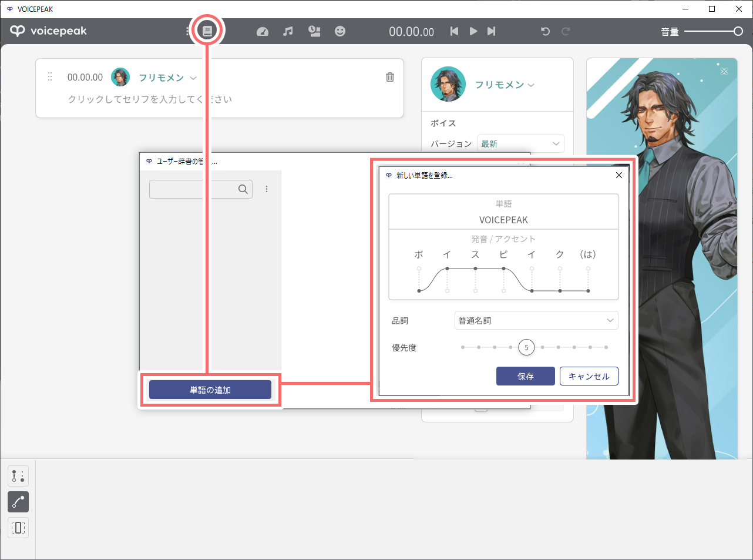Click the 単語 field containing VOICEPEAK
Image resolution: width=753 pixels, height=560 pixels.
pos(503,220)
